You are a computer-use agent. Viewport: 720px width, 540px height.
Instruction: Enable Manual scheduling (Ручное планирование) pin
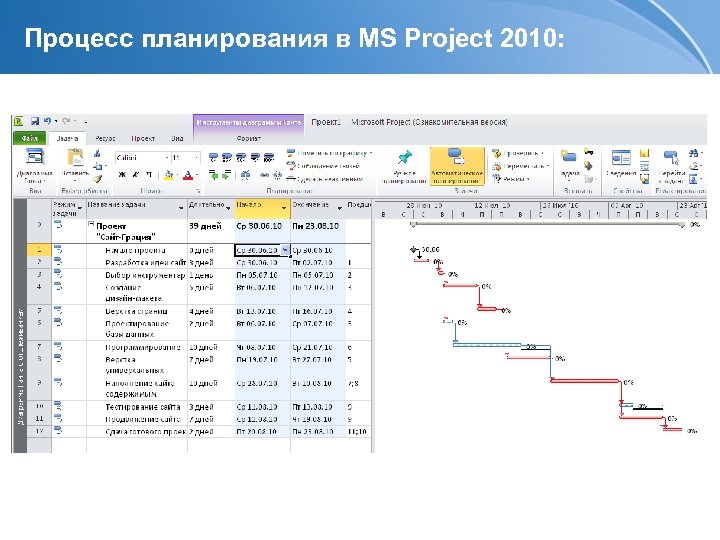pos(404,166)
